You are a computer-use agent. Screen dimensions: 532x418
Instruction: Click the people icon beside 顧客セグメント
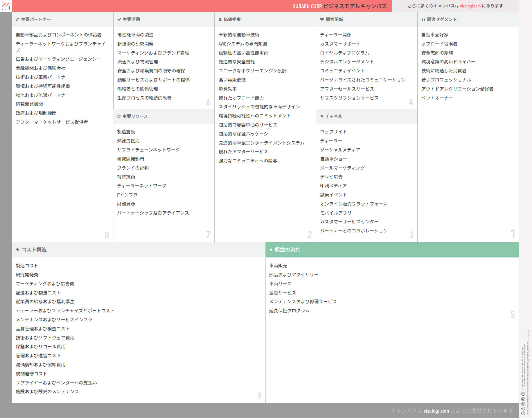(x=423, y=19)
